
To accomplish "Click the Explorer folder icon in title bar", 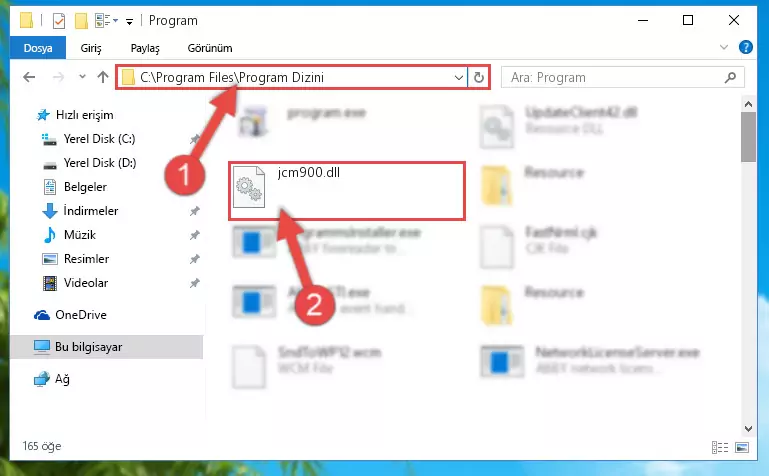I will coord(26,21).
